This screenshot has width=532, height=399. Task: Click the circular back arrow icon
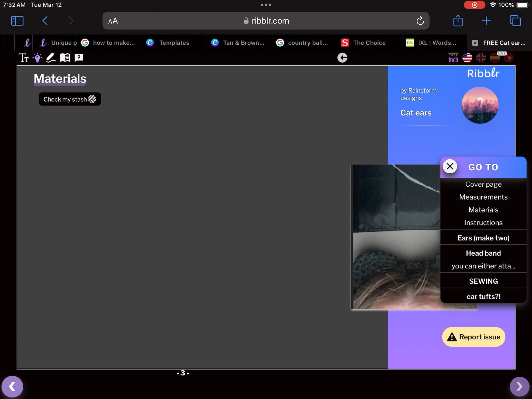[342, 58]
